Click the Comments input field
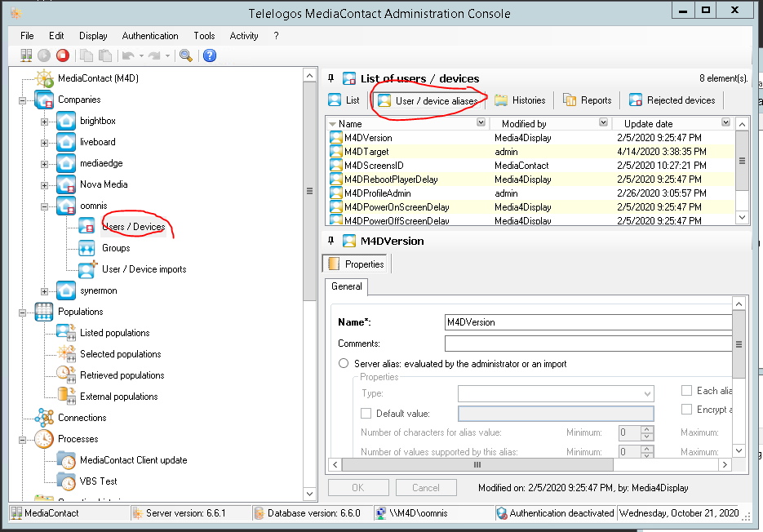763x532 pixels. (588, 344)
